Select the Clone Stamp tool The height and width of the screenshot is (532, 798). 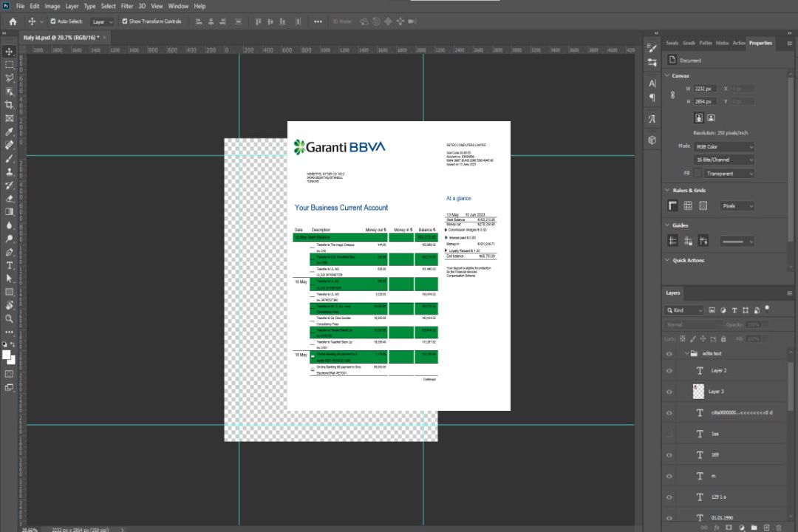click(9, 171)
